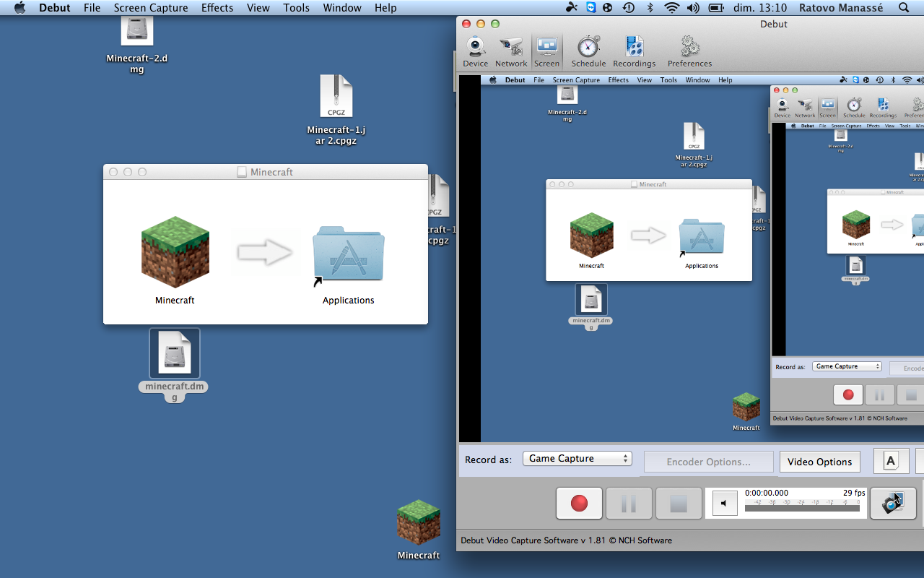This screenshot has width=924, height=578.
Task: Click the audio level meter bar
Action: click(x=802, y=508)
